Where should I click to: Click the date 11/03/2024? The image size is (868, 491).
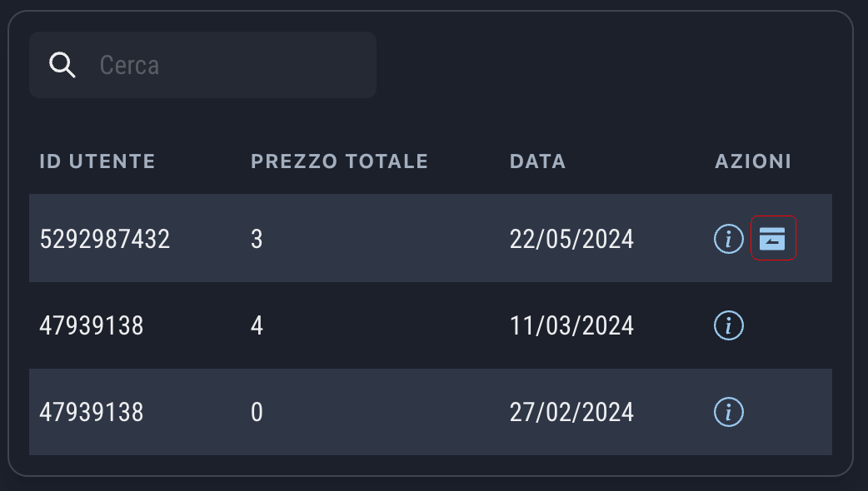click(x=571, y=325)
